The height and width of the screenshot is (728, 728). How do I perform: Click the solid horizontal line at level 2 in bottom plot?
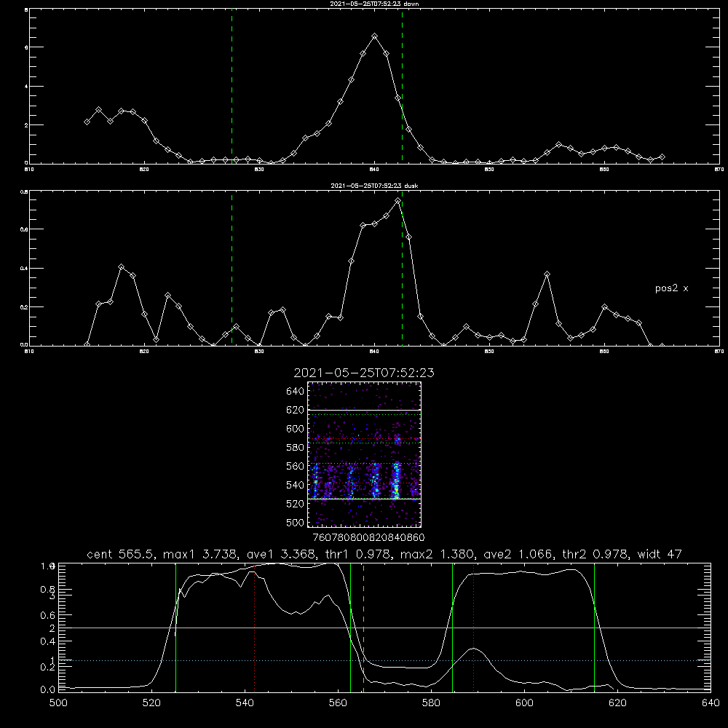click(x=384, y=628)
